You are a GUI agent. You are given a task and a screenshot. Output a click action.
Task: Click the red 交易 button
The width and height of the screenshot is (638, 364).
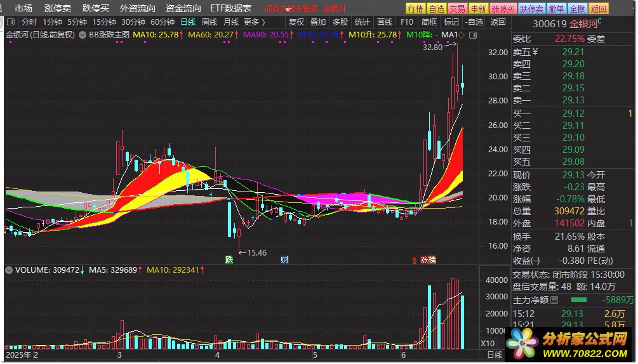[457, 8]
